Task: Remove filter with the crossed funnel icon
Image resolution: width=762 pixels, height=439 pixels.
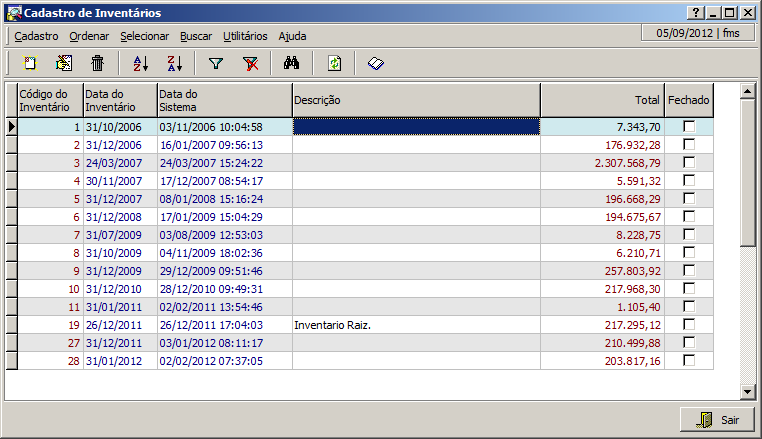Action: [x=251, y=64]
